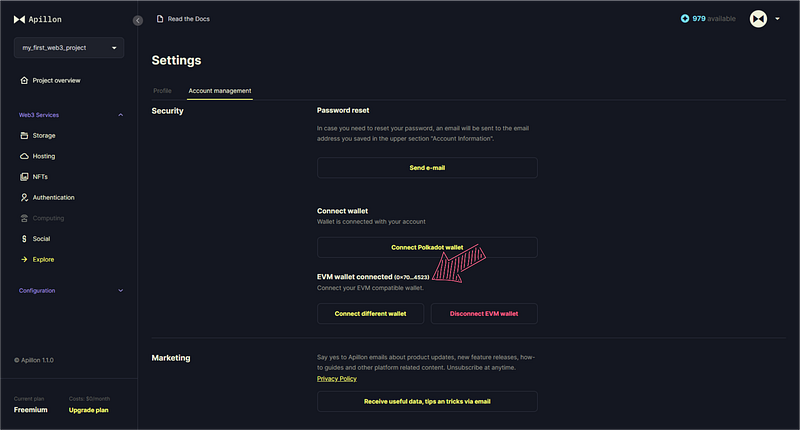Open the NFTs icon in sidebar
Screen dimensions: 800x430
click(x=24, y=177)
